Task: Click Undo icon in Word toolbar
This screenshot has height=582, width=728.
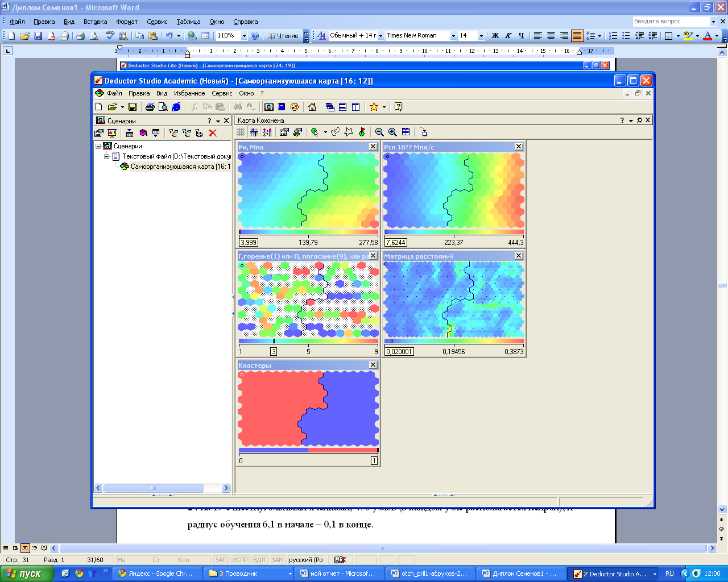Action: click(169, 35)
